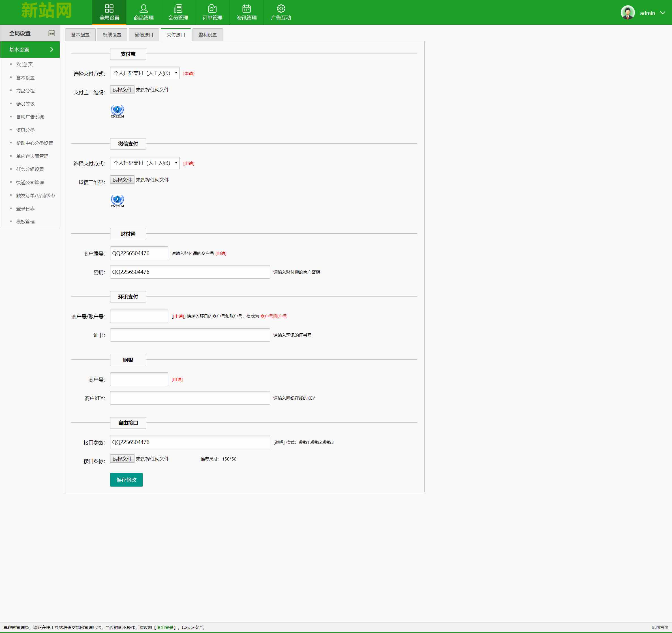This screenshot has height=633, width=672.
Task: Open Alipay 选择支付方式 dropdown
Action: [145, 73]
